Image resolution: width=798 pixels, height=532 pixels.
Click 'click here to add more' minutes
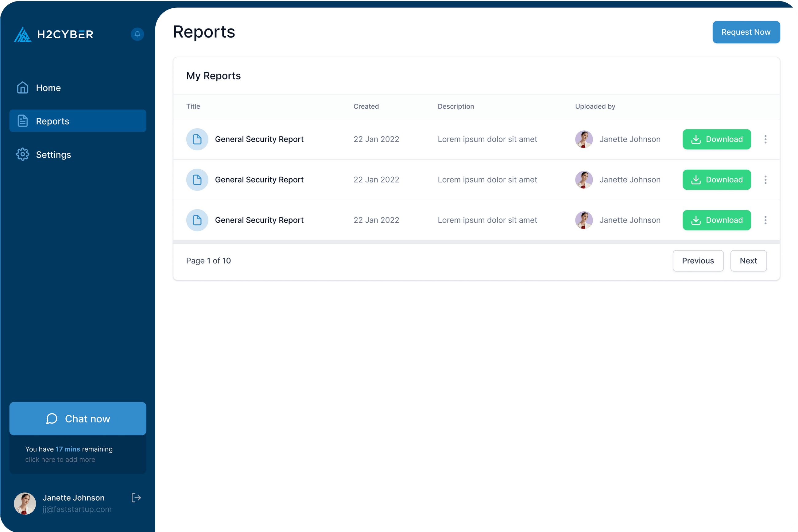point(60,459)
